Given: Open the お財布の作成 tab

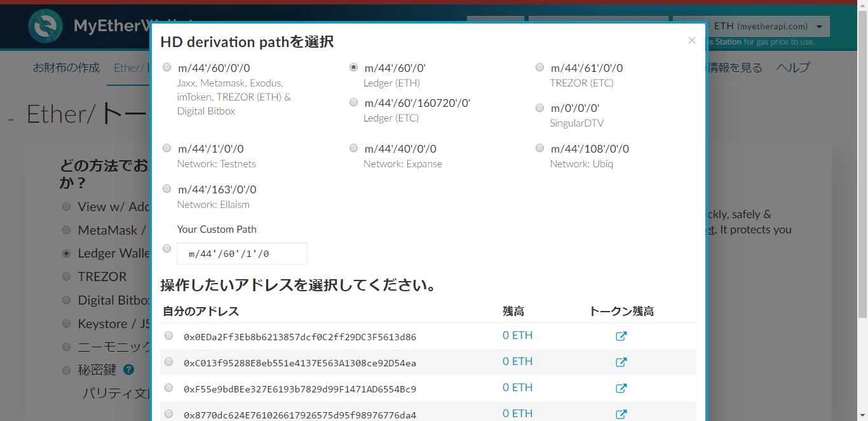Looking at the screenshot, I should point(66,67).
